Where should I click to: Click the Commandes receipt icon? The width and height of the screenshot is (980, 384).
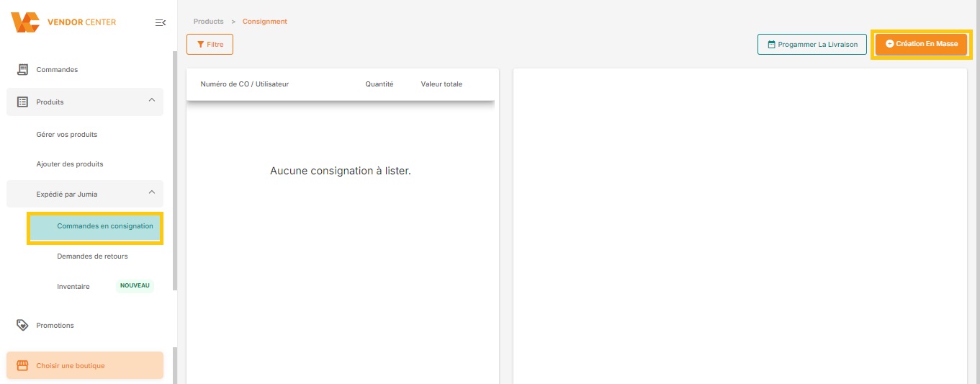point(22,69)
